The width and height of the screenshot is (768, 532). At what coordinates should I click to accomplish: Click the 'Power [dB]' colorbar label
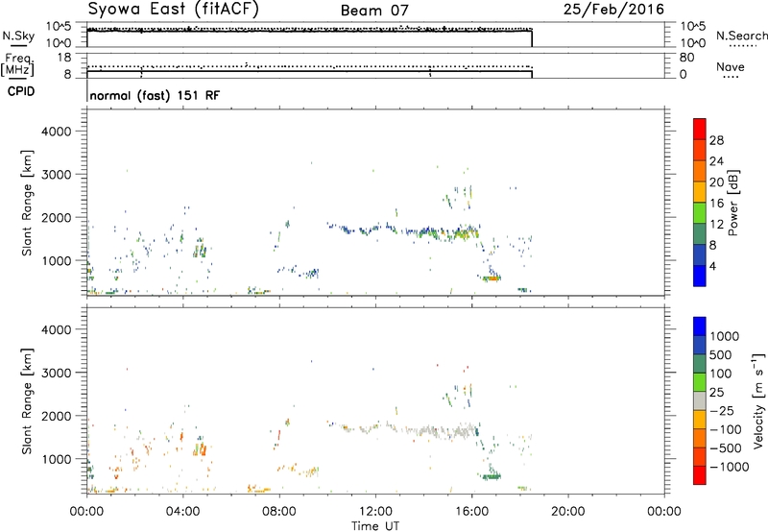pos(732,204)
